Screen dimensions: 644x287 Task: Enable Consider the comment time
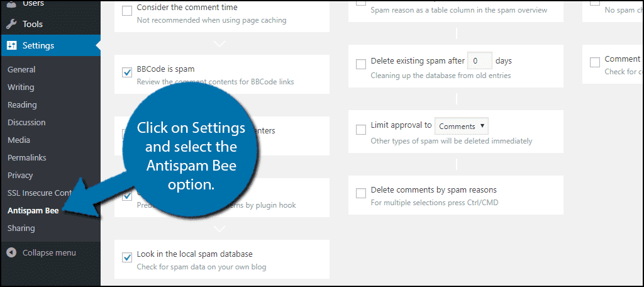pyautogui.click(x=126, y=11)
